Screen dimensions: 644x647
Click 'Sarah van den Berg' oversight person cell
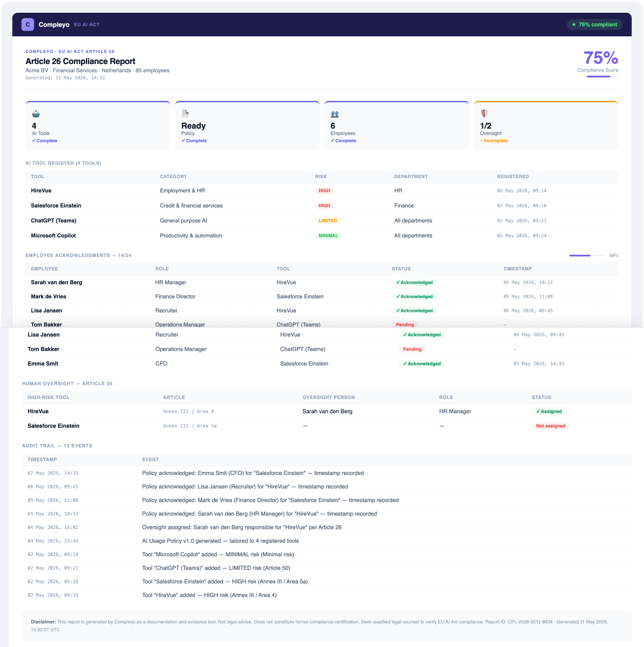click(x=327, y=412)
